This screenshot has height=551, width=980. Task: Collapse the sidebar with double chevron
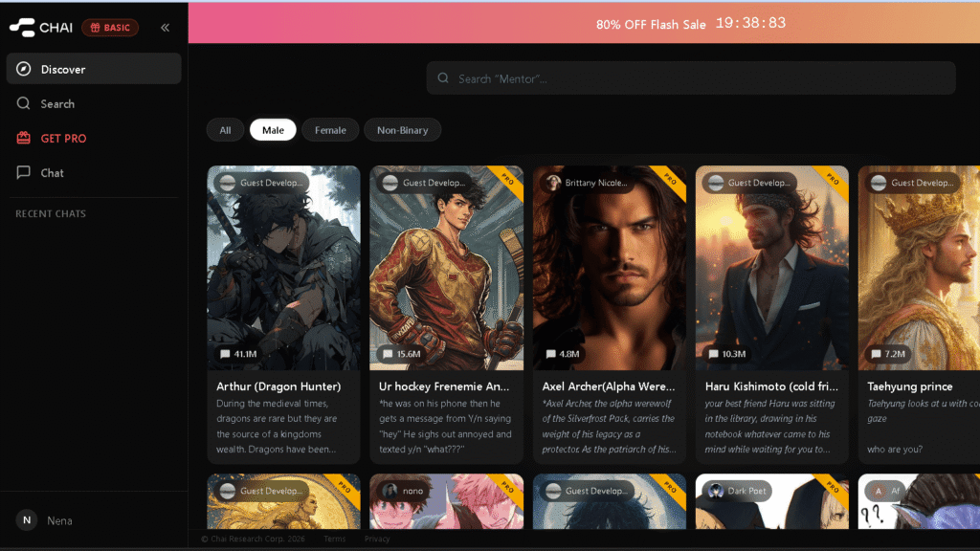tap(165, 28)
